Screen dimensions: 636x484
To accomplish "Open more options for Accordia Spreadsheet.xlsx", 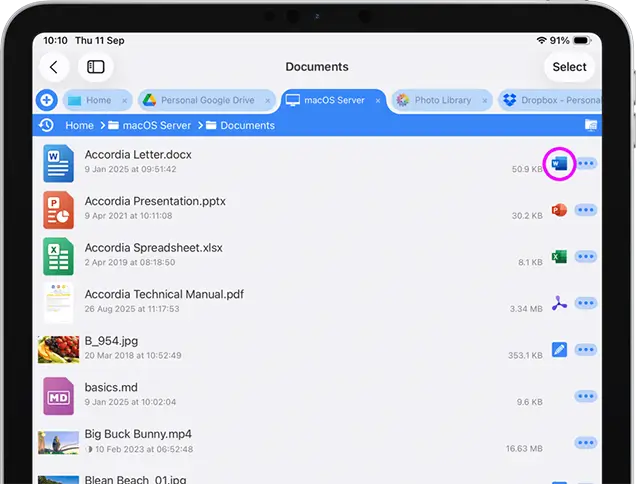I will coord(586,256).
